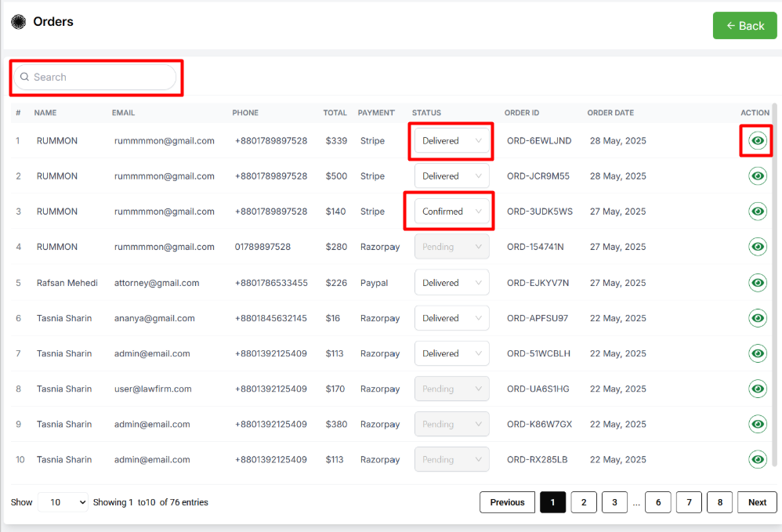782x532 pixels.
Task: Click the table vertical scrollbar
Action: 774,284
